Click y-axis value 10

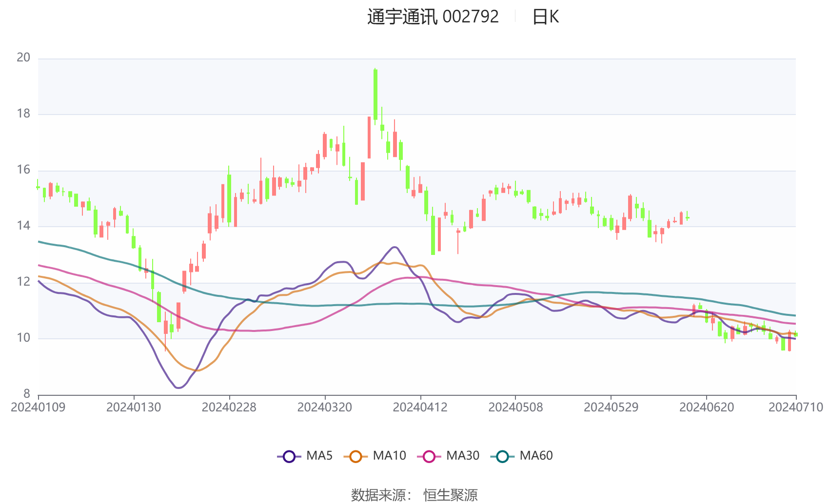(x=23, y=338)
